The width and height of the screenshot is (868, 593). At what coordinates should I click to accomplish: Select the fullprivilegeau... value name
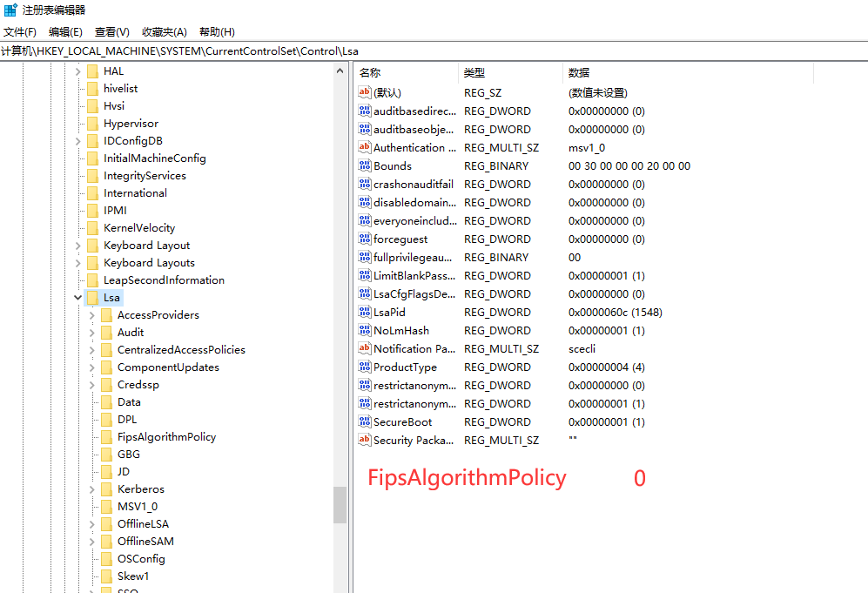pos(413,257)
